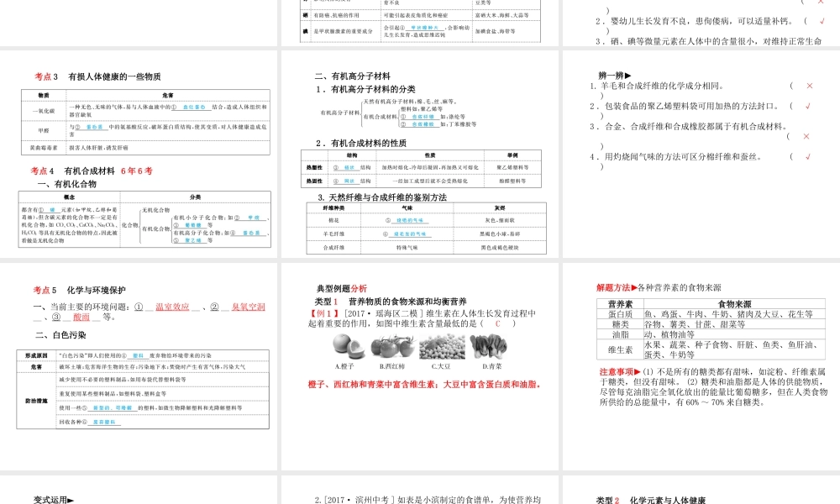Viewport: 840px width, 504px height.
Task: Click subheading 一、有机化合物
Action: [x=67, y=184]
